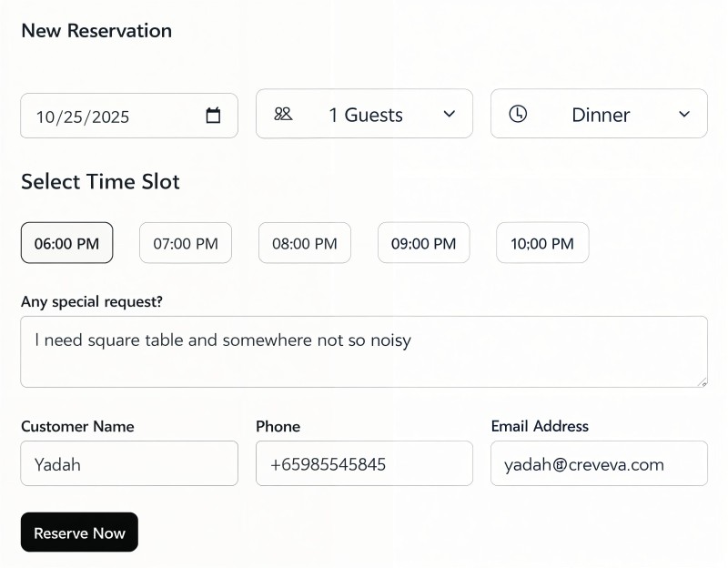
Task: Select the 07:00 PM time slot
Action: (186, 242)
